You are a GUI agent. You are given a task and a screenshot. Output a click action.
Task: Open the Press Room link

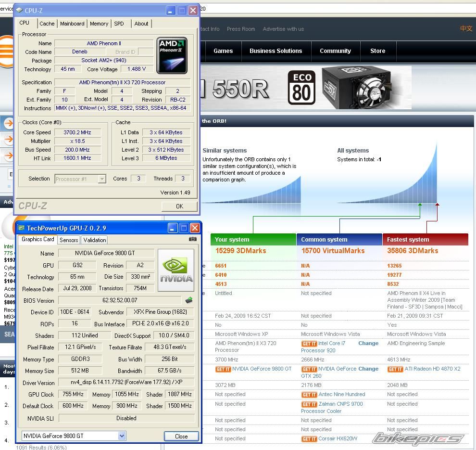(241, 29)
